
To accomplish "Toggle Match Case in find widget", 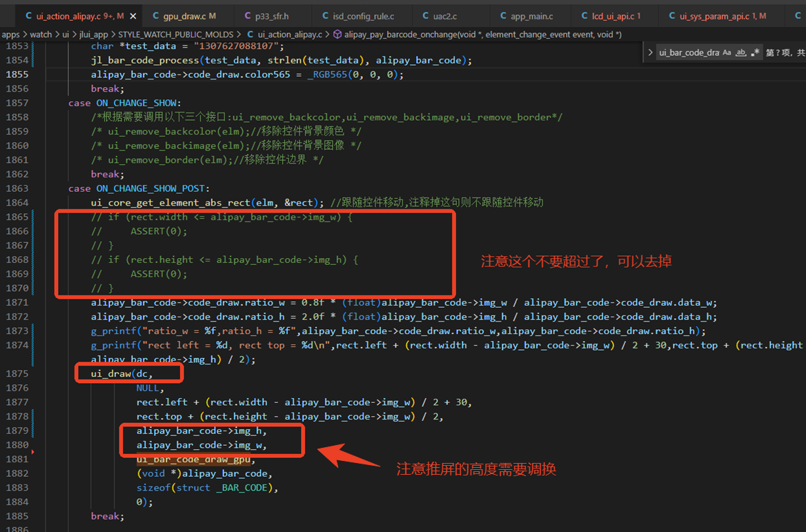I will (x=727, y=52).
